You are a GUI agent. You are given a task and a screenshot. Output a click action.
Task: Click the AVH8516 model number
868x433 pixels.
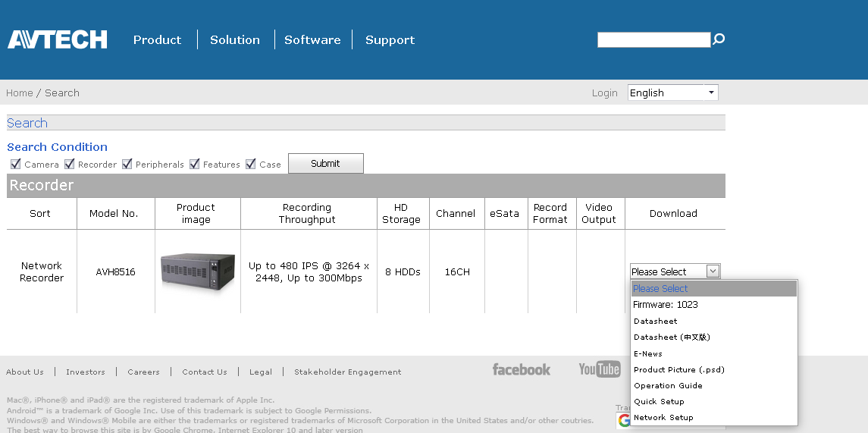pyautogui.click(x=115, y=272)
